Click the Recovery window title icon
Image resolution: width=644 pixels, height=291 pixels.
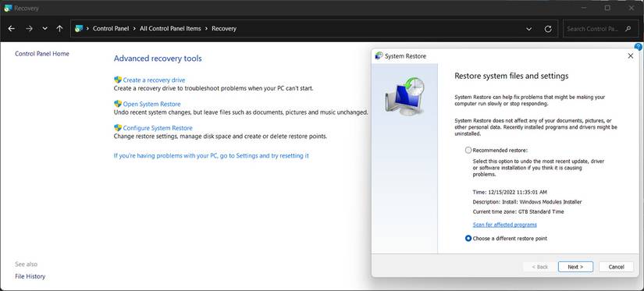[x=8, y=8]
